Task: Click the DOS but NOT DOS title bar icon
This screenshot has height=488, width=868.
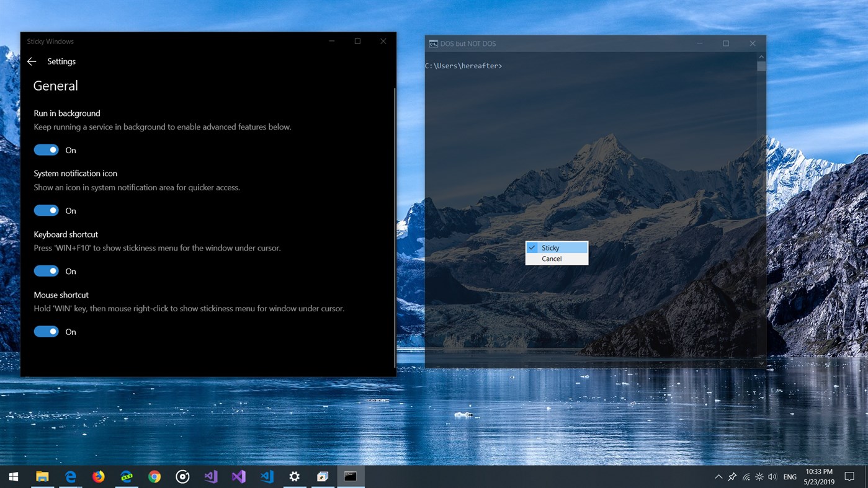Action: tap(432, 43)
